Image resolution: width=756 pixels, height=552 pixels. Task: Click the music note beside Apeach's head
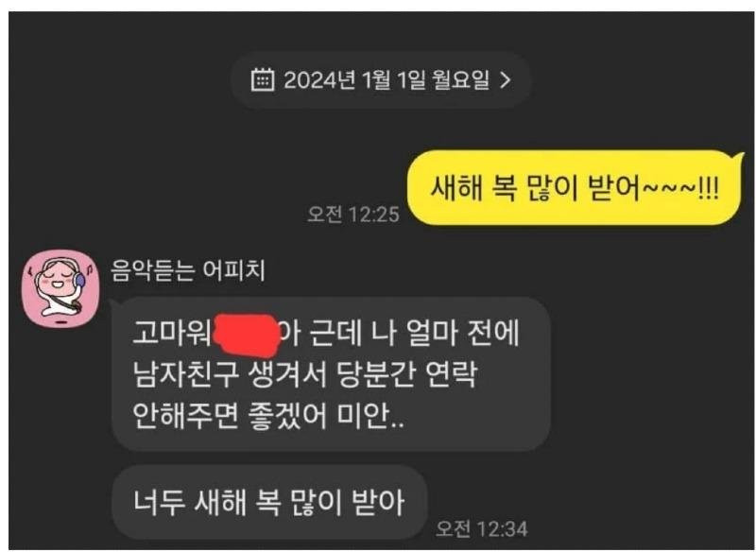[x=89, y=267]
